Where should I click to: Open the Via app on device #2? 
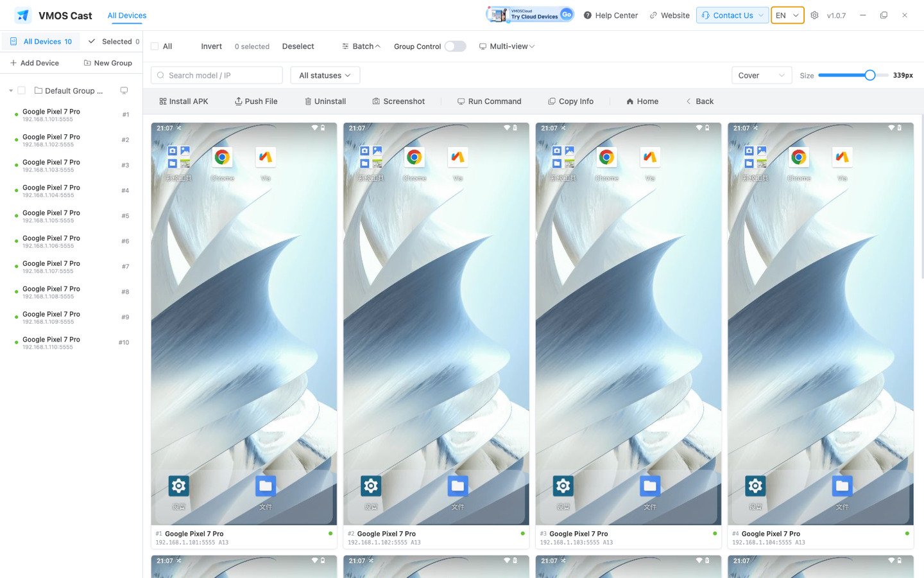point(458,157)
